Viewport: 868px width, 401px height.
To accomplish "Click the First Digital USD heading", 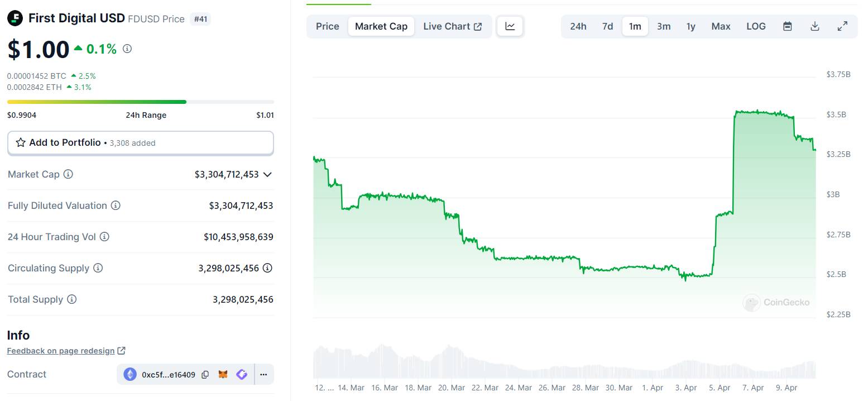I will click(76, 18).
